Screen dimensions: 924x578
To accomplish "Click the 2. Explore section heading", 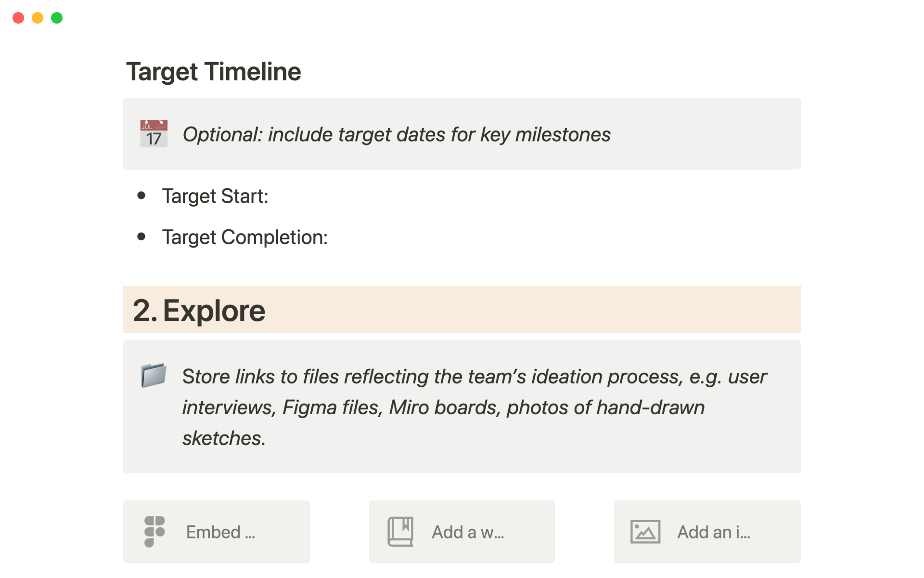I will 199,311.
